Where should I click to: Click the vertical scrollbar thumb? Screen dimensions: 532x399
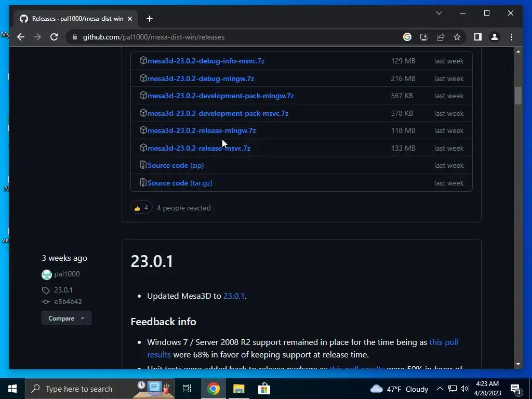[518, 96]
